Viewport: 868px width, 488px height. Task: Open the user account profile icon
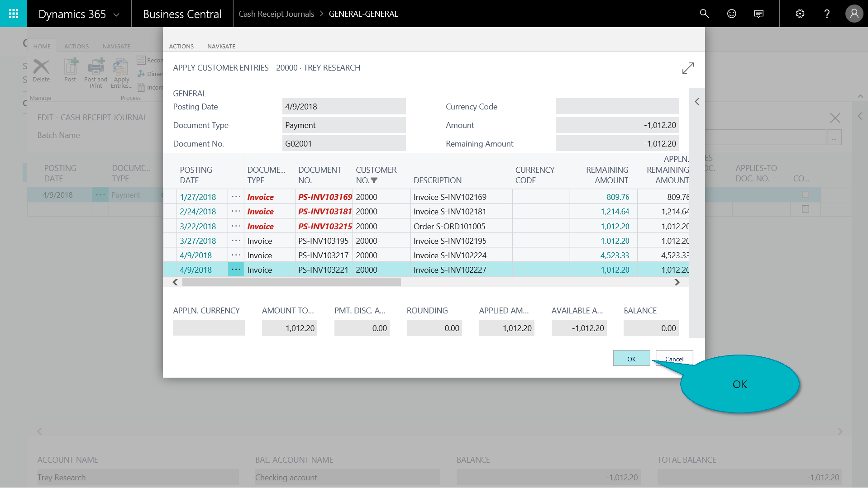(x=854, y=14)
